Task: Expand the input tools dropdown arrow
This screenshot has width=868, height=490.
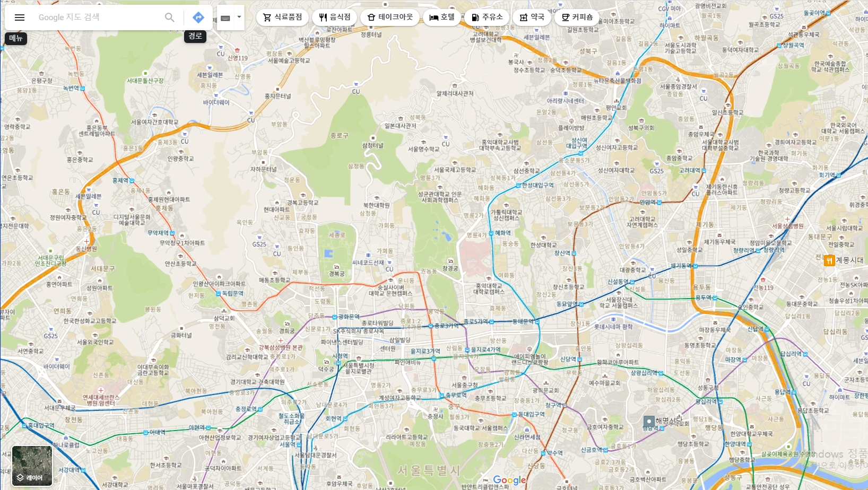Action: point(239,17)
